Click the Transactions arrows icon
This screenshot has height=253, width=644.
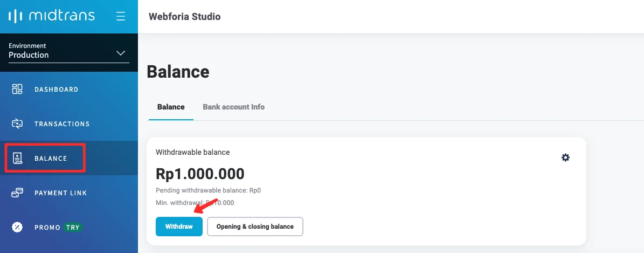click(17, 124)
